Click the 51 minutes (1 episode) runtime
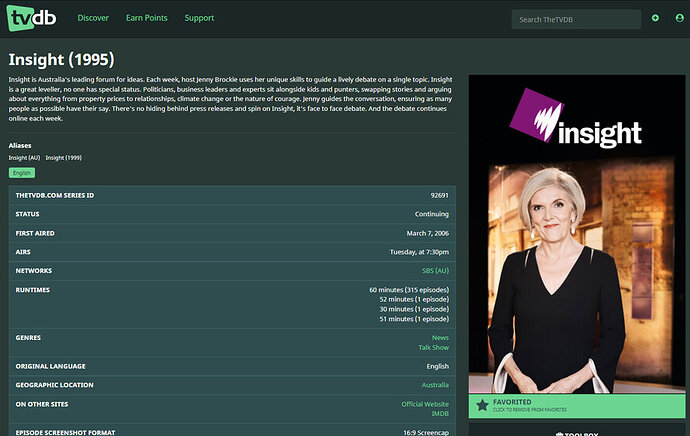Viewport: 690px width, 436px height. [x=414, y=319]
